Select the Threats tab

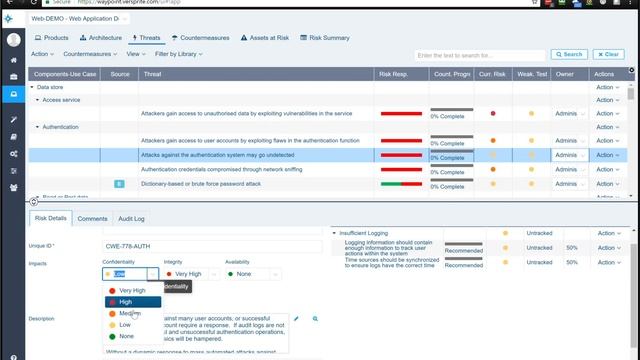point(147,38)
